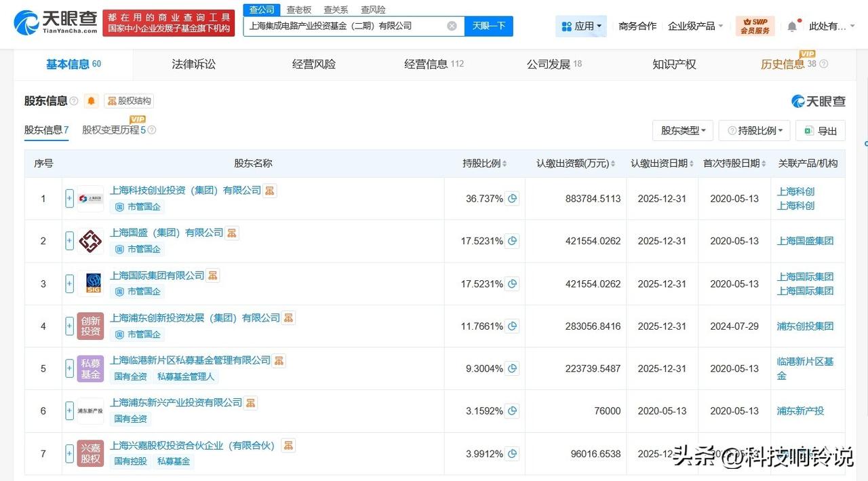
Task: Click the notification bell icon in header
Action: [792, 26]
